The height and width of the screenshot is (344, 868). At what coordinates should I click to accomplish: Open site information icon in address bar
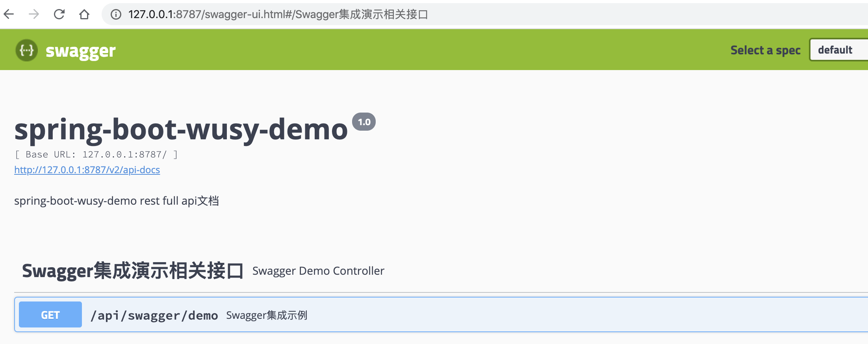pyautogui.click(x=116, y=15)
